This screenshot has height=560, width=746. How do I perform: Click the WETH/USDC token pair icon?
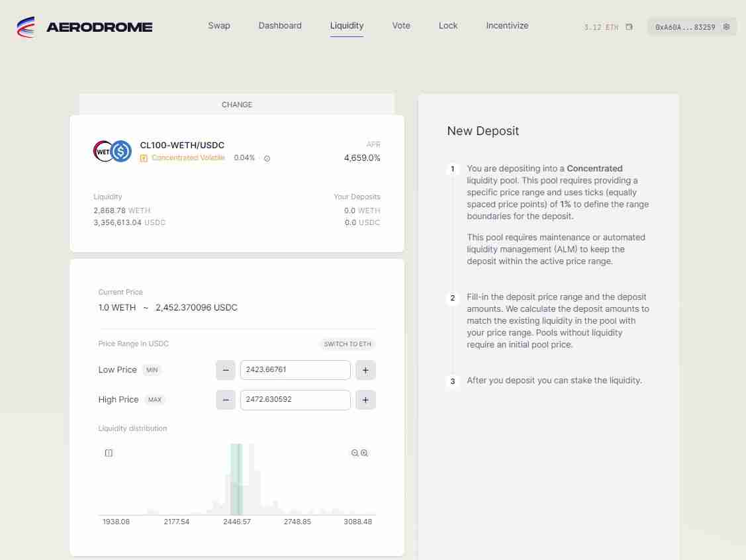113,151
